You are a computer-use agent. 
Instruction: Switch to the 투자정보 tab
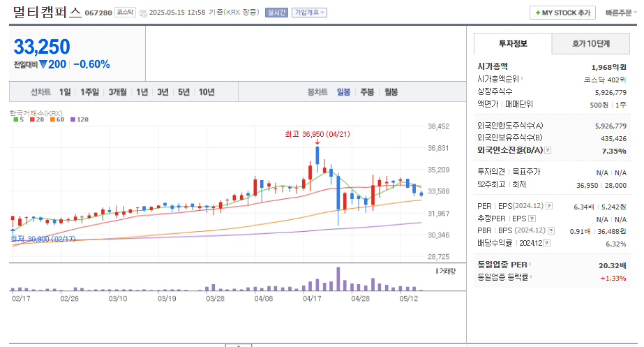click(513, 43)
